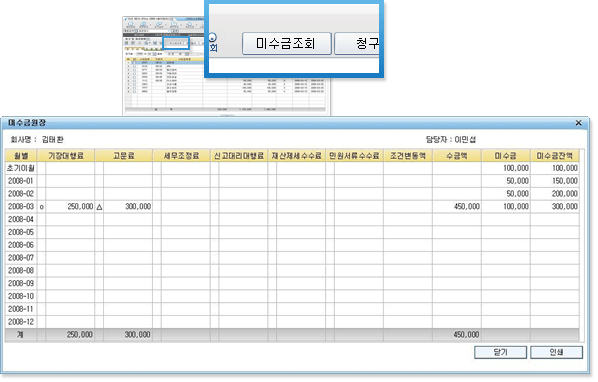Click the 세무조정료 column header
Viewport: 598px width, 382px height.
[x=182, y=156]
